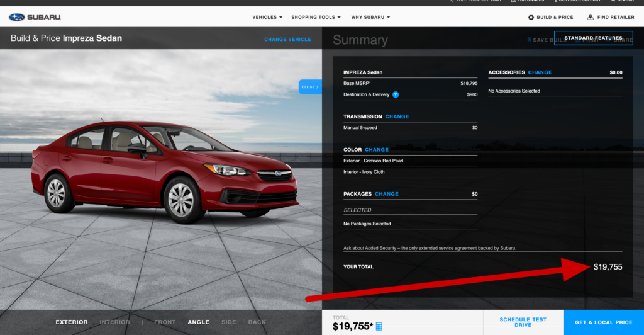
Task: Click the red Impreza car image
Action: [164, 171]
